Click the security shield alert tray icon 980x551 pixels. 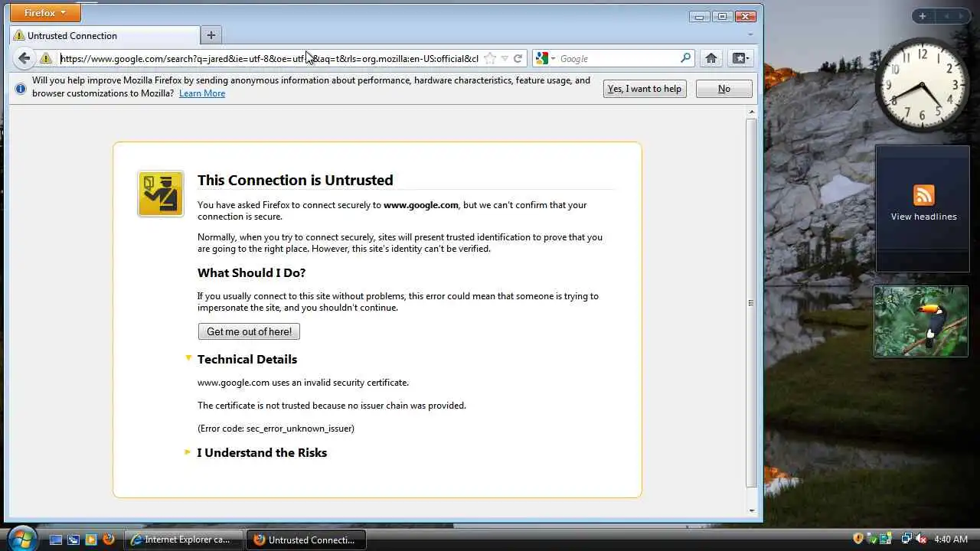[x=858, y=539]
